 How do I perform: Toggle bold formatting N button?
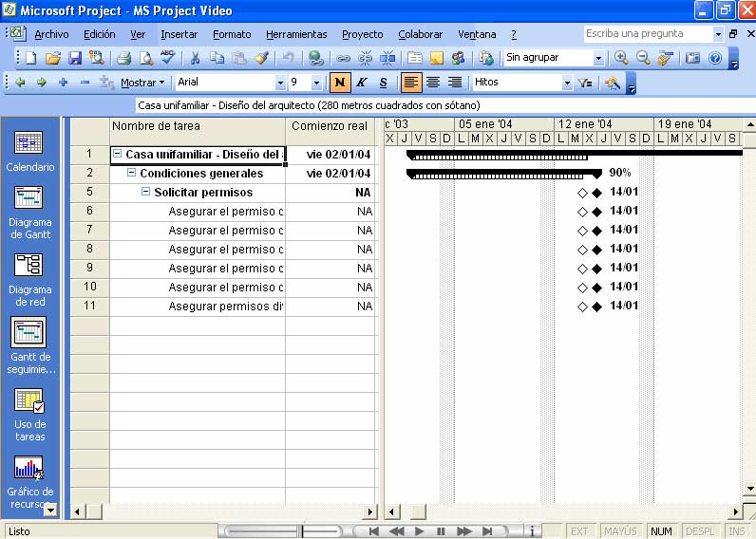coord(340,83)
